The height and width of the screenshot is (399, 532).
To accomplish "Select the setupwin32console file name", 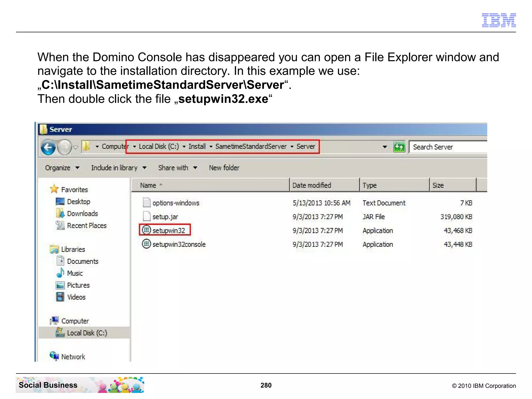I will [179, 244].
